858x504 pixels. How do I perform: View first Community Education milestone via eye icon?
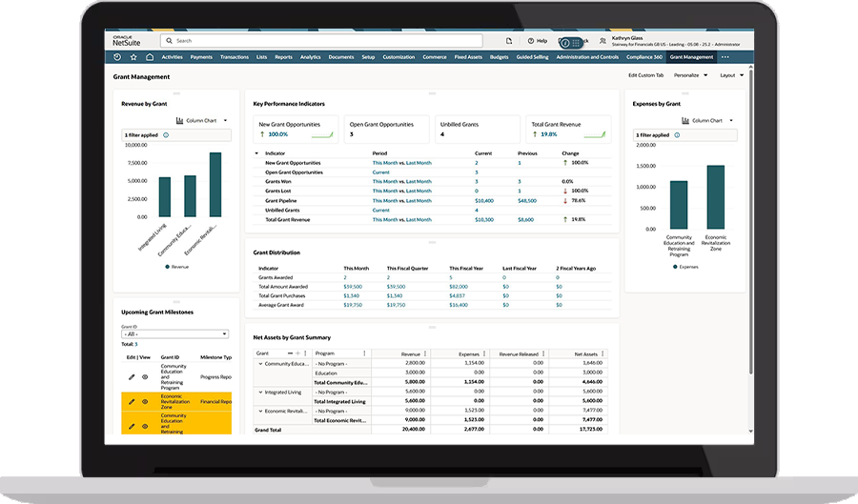pyautogui.click(x=145, y=376)
